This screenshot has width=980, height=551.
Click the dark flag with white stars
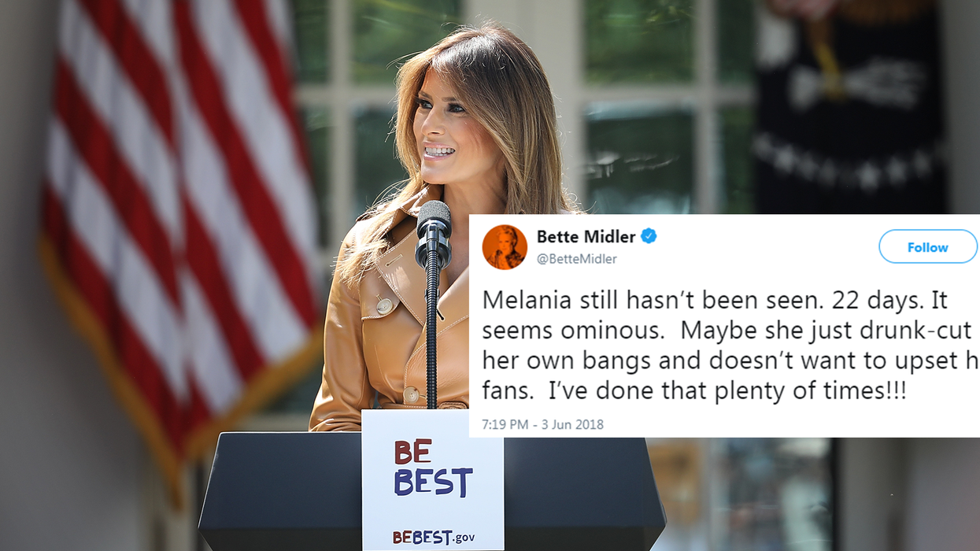tap(850, 106)
